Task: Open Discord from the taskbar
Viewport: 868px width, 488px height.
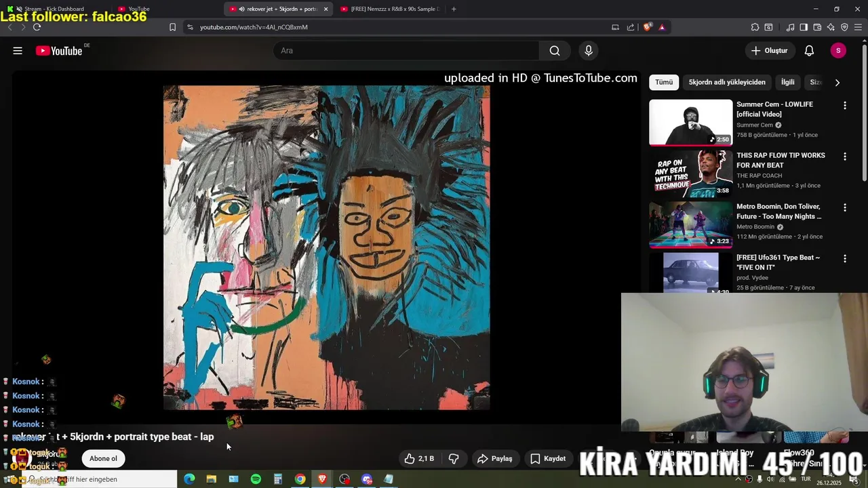Action: click(367, 479)
